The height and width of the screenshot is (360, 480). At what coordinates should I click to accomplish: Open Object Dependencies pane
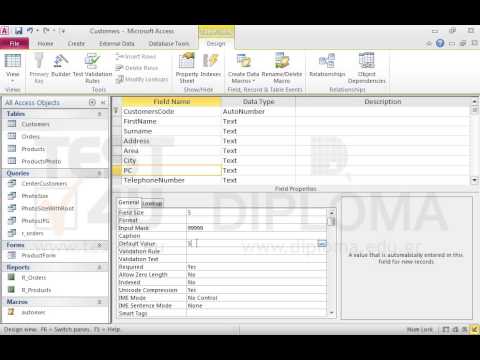[x=366, y=68]
